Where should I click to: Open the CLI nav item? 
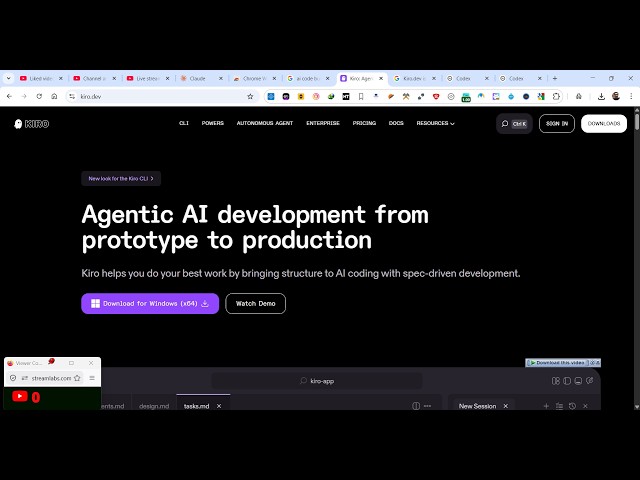coord(184,123)
